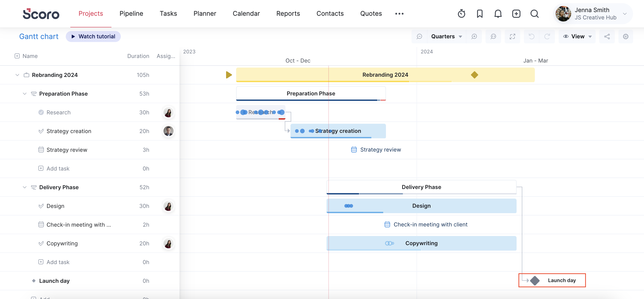Mark Design task as done

click(x=41, y=206)
